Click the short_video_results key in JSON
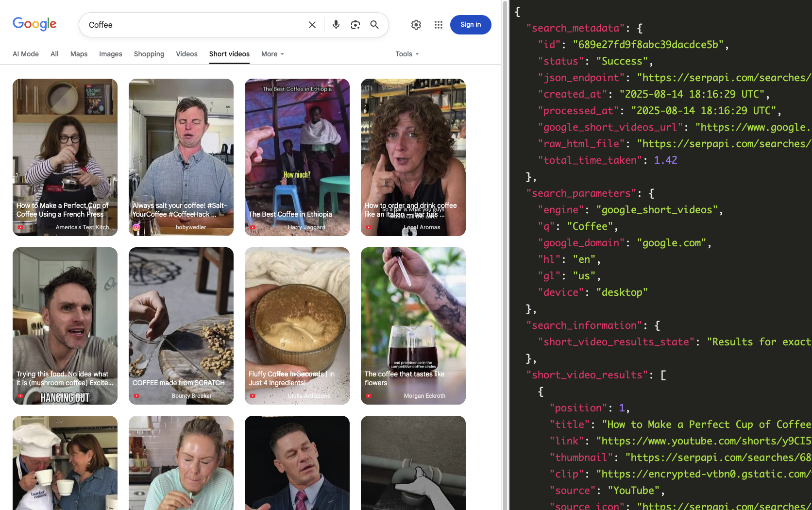812x510 pixels. 588,375
